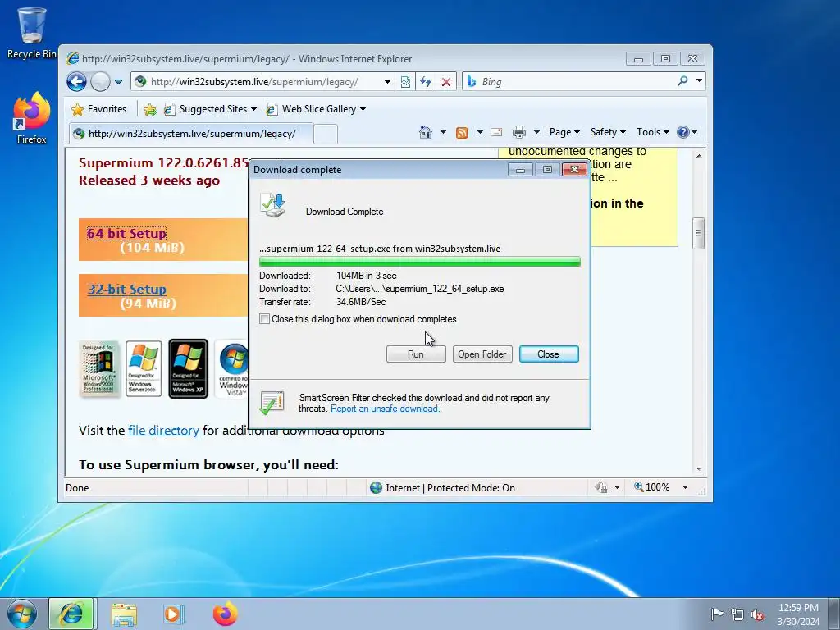Go back with the IE back arrow
This screenshot has height=630, width=840.
[76, 82]
